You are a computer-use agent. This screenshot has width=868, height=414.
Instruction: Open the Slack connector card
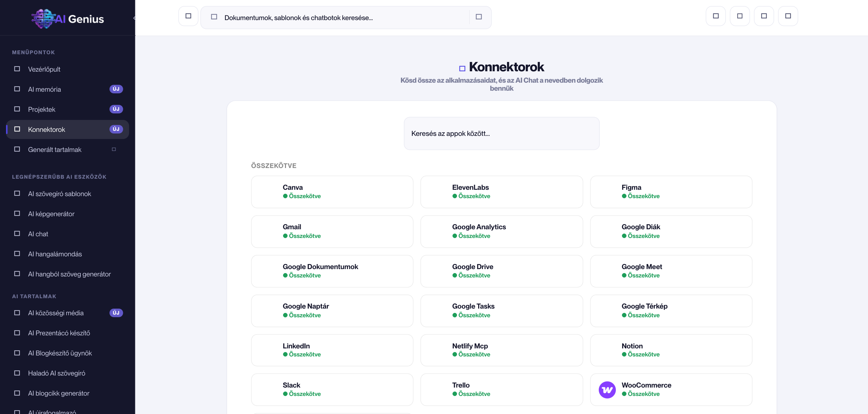[332, 390]
